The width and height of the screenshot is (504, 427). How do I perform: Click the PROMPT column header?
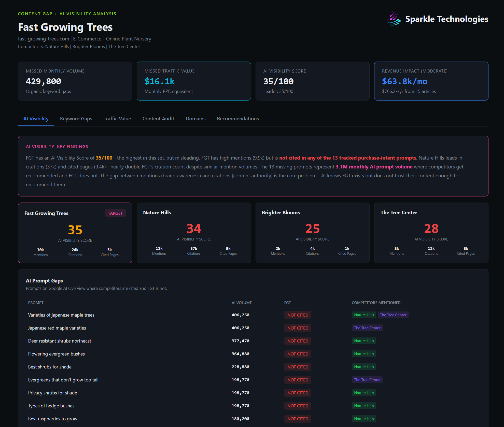tap(36, 303)
